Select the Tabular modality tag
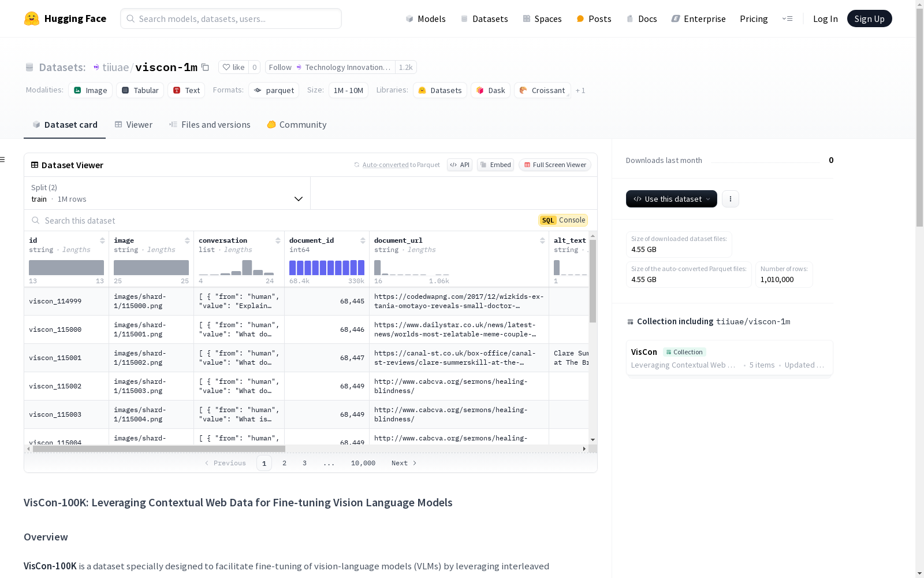 click(x=140, y=90)
